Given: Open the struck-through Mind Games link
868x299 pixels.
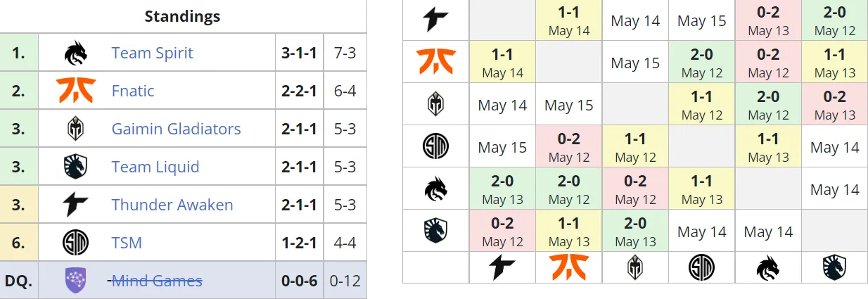Looking at the screenshot, I should 156,281.
